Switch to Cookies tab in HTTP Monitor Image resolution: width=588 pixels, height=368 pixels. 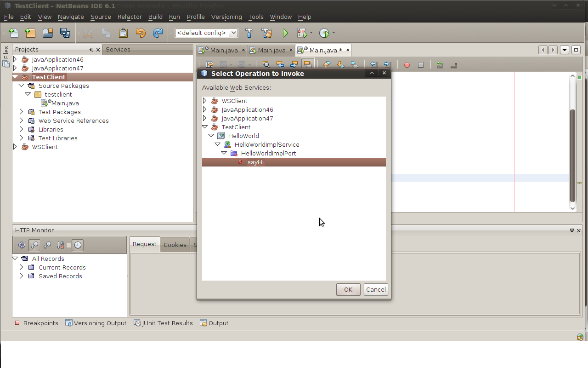coord(175,245)
